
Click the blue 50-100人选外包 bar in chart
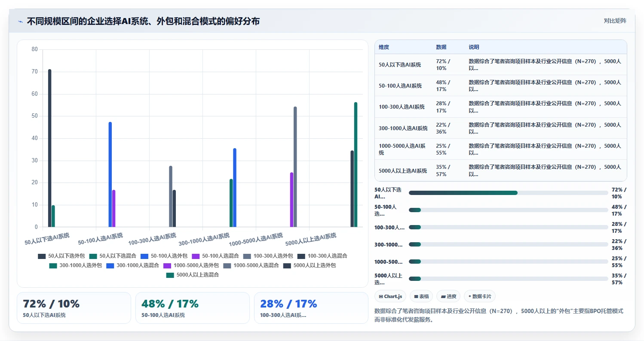click(110, 174)
